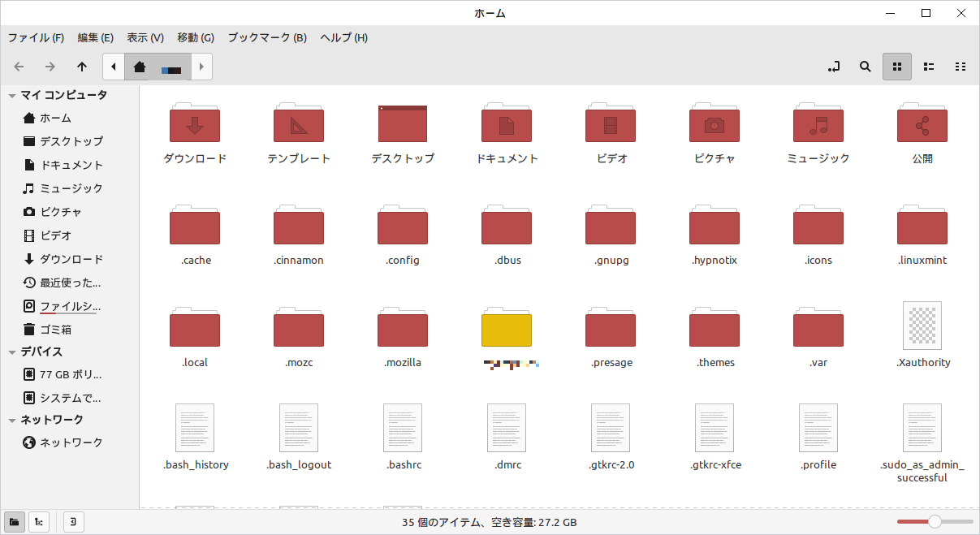The image size is (980, 535).
Task: Select the yellow folder icon
Action: [507, 327]
